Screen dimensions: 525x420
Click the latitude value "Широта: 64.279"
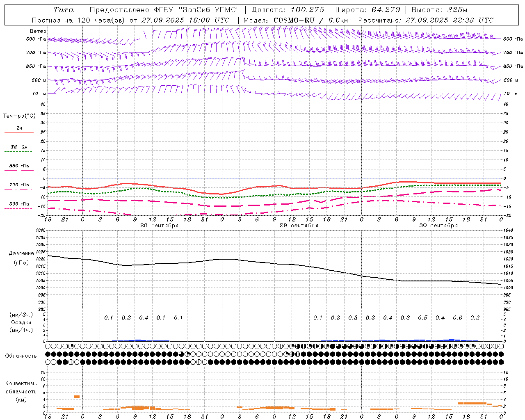click(x=367, y=10)
